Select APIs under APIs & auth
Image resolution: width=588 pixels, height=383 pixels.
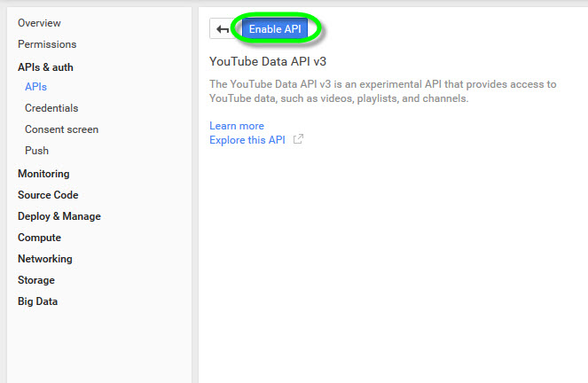[x=36, y=87]
